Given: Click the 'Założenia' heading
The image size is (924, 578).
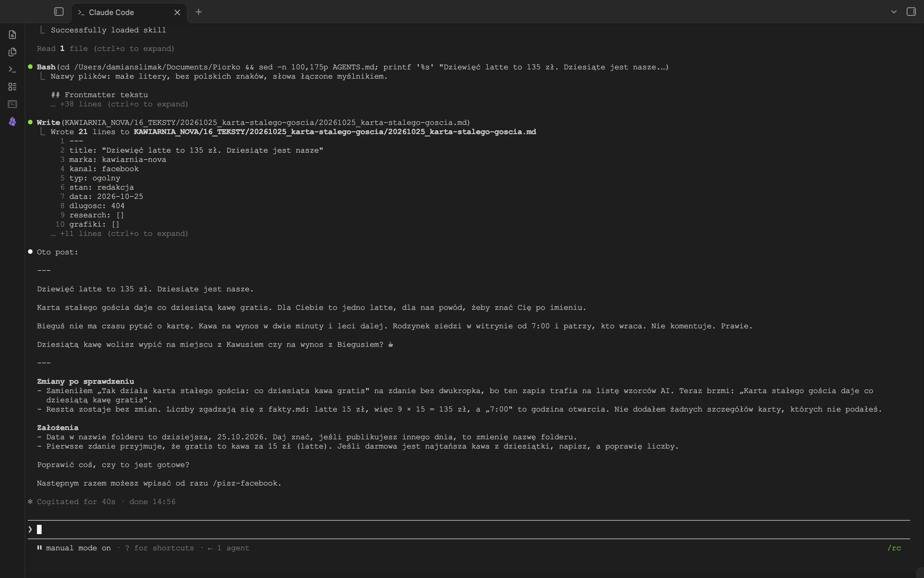Looking at the screenshot, I should [58, 428].
